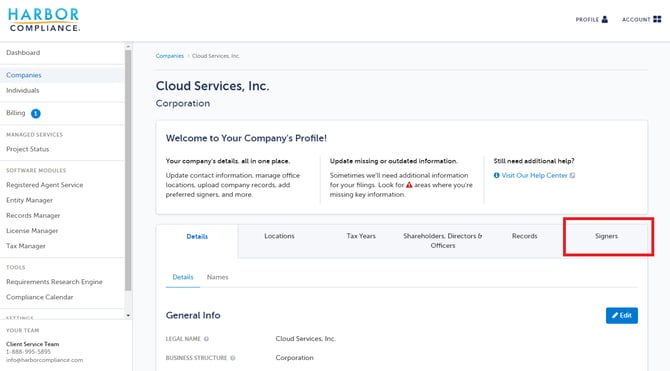Click the info@harborcompliance.com email link
Screen dimensions: 670x371
pyautogui.click(x=44, y=360)
